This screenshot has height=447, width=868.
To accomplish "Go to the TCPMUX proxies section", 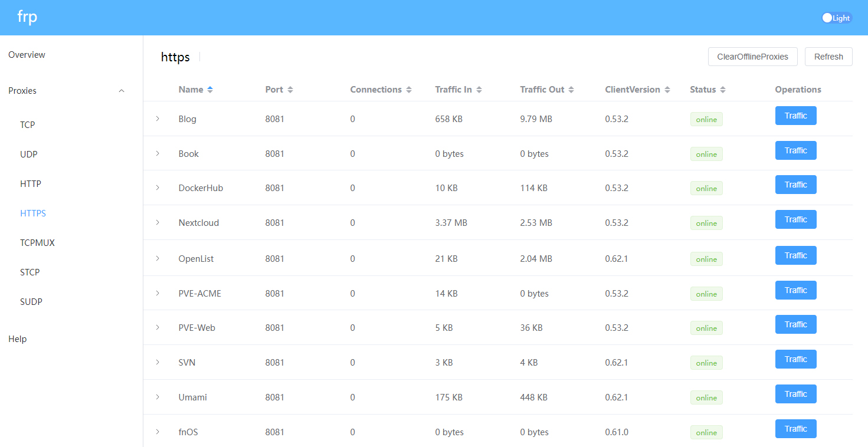I will click(37, 243).
